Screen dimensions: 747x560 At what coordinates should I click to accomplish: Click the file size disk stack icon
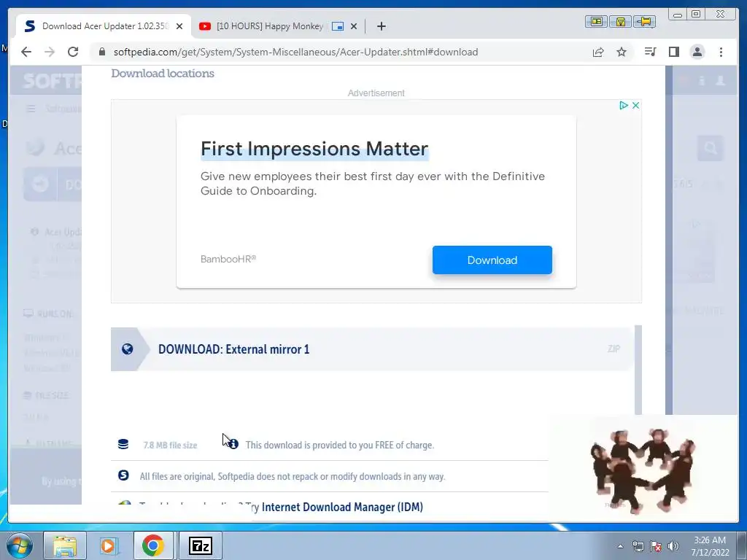pos(123,444)
